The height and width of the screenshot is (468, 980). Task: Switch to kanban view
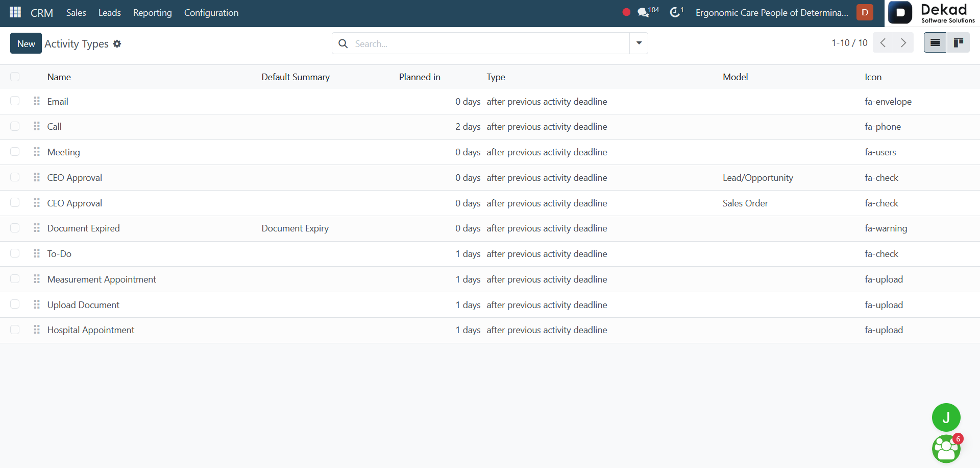(959, 43)
